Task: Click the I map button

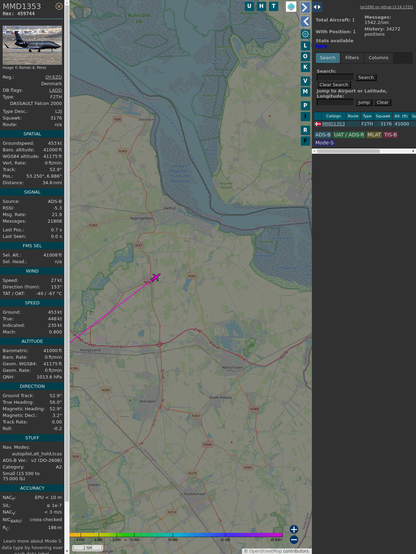Action: tap(305, 116)
